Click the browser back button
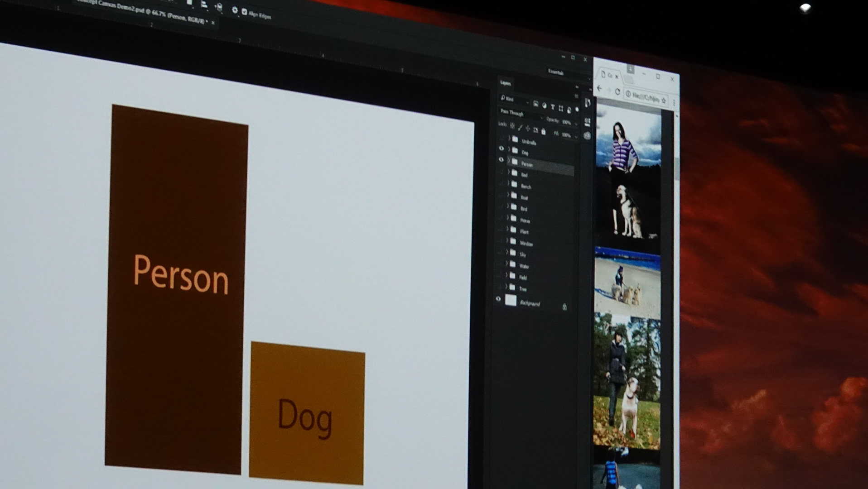 600,89
